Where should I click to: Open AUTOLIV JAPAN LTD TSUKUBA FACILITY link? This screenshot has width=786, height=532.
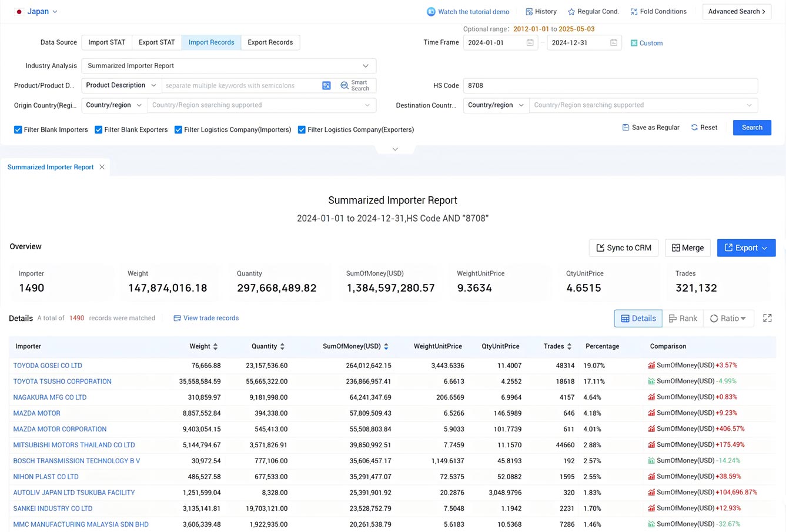point(74,493)
